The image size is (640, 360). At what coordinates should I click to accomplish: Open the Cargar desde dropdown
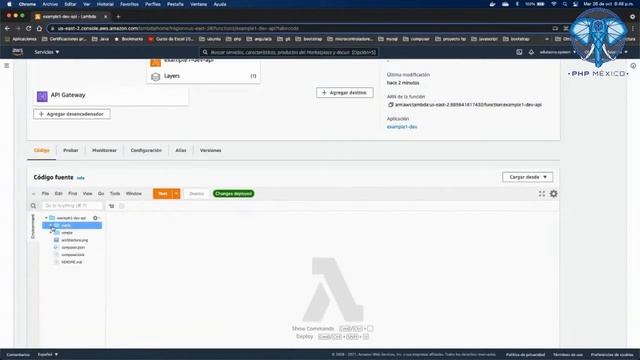[527, 177]
